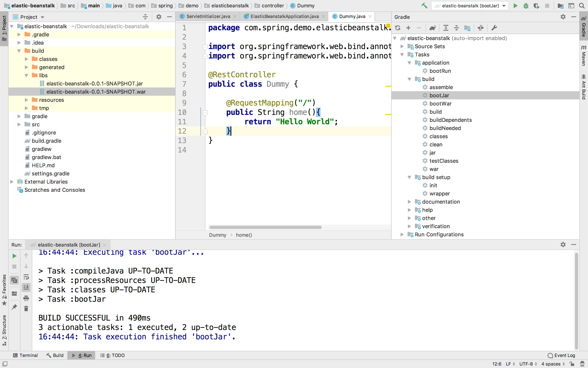Clear Run console with trash icon
Screen dimensions: 588x368
26,309
